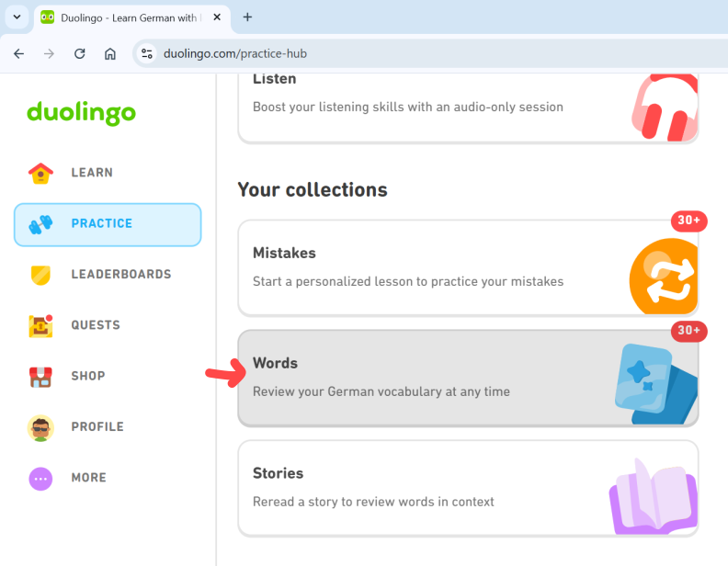Select the Practice dumbbell icon
The image size is (728, 566).
[40, 224]
